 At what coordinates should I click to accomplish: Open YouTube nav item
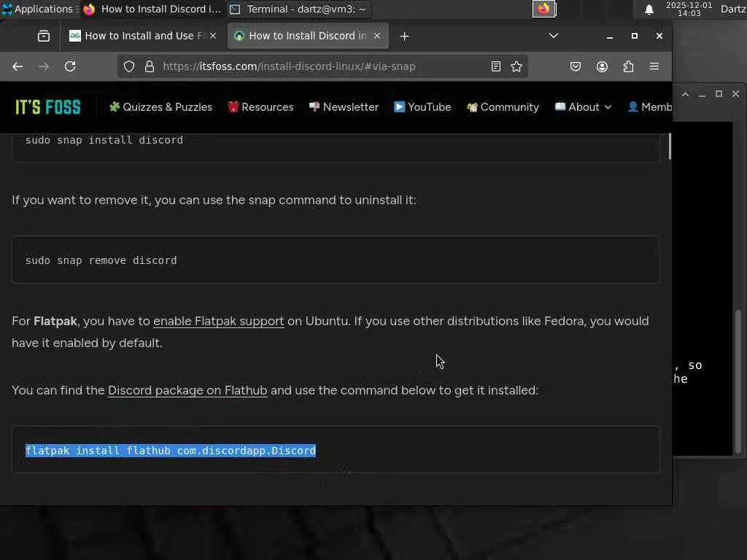pyautogui.click(x=422, y=107)
